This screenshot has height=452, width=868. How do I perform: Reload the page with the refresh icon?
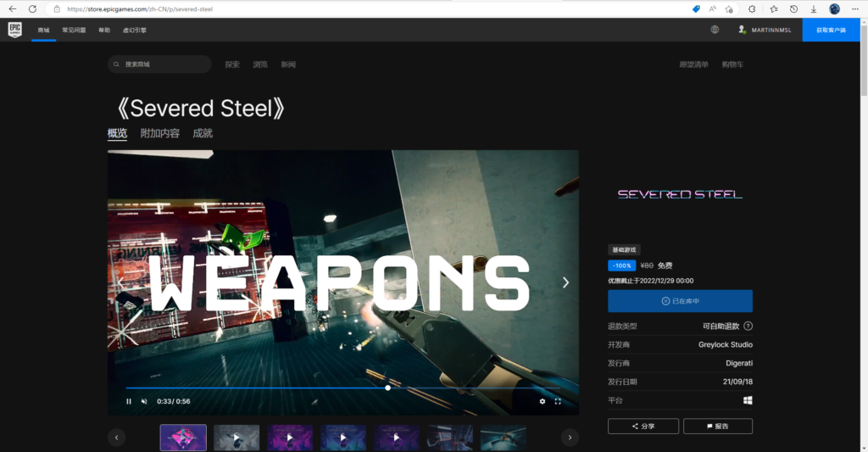(x=33, y=8)
